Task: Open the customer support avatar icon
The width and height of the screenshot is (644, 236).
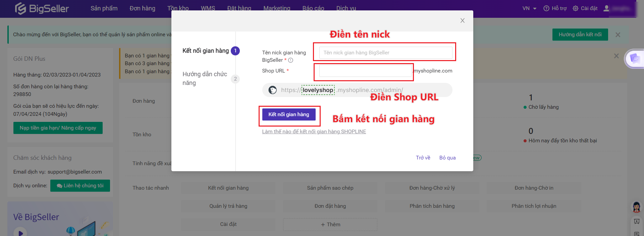Action: click(x=636, y=207)
